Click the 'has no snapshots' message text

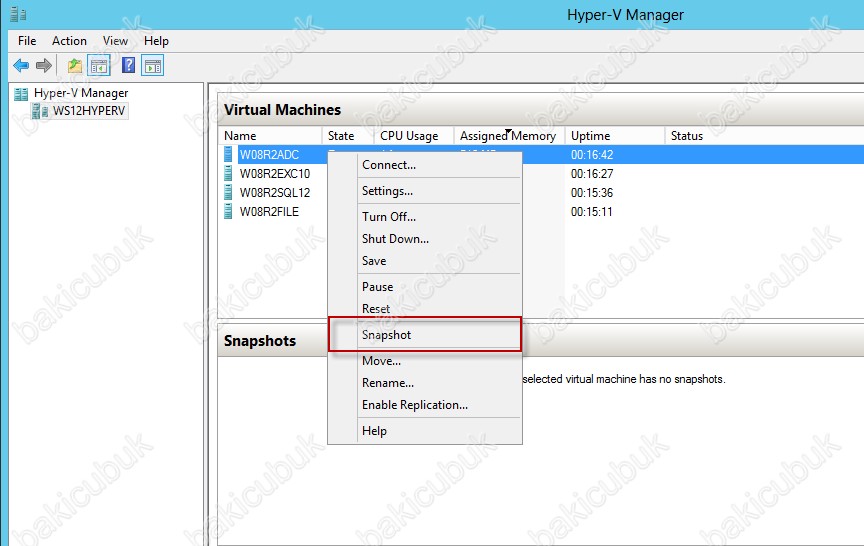[x=624, y=379]
